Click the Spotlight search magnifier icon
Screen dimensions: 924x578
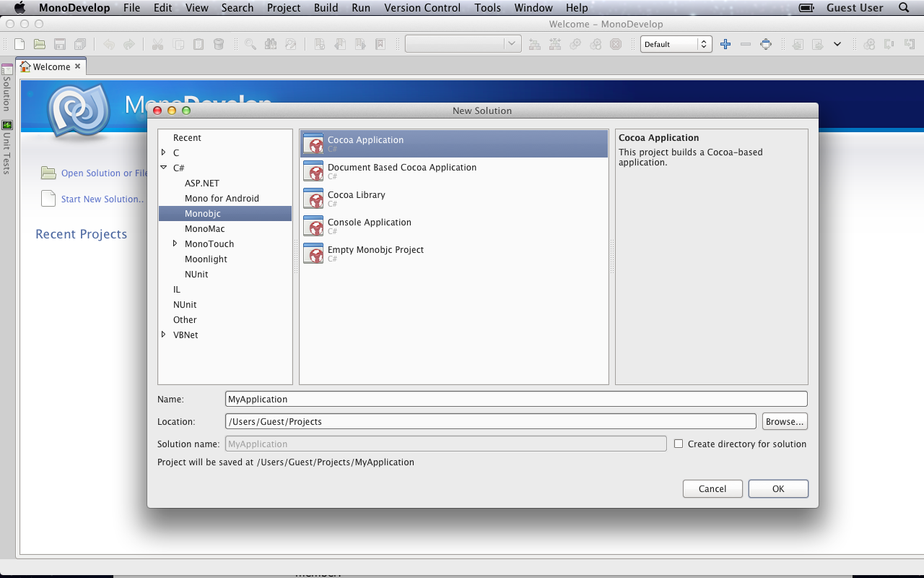pos(904,8)
